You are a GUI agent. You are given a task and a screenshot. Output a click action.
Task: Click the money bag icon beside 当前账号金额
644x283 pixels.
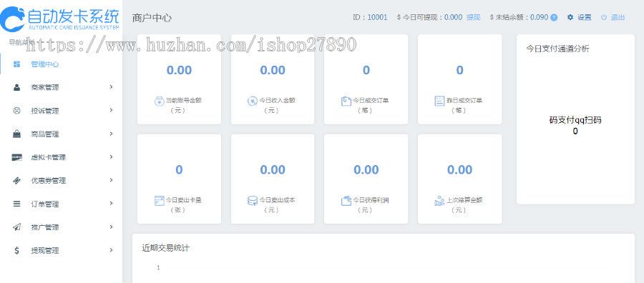click(x=159, y=101)
